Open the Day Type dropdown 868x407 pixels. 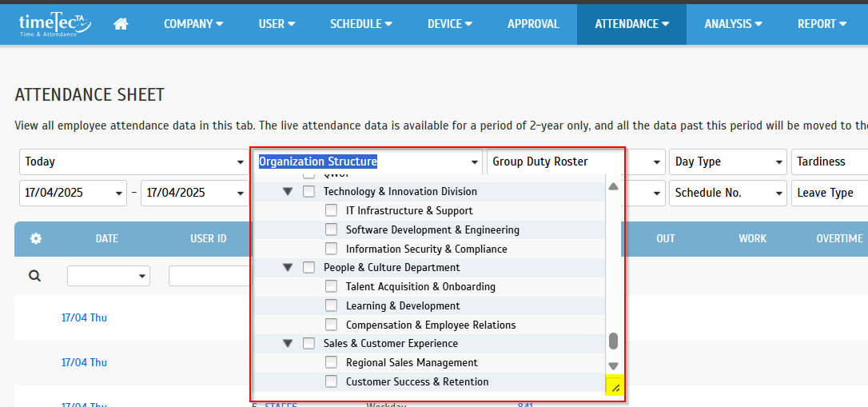pyautogui.click(x=728, y=162)
